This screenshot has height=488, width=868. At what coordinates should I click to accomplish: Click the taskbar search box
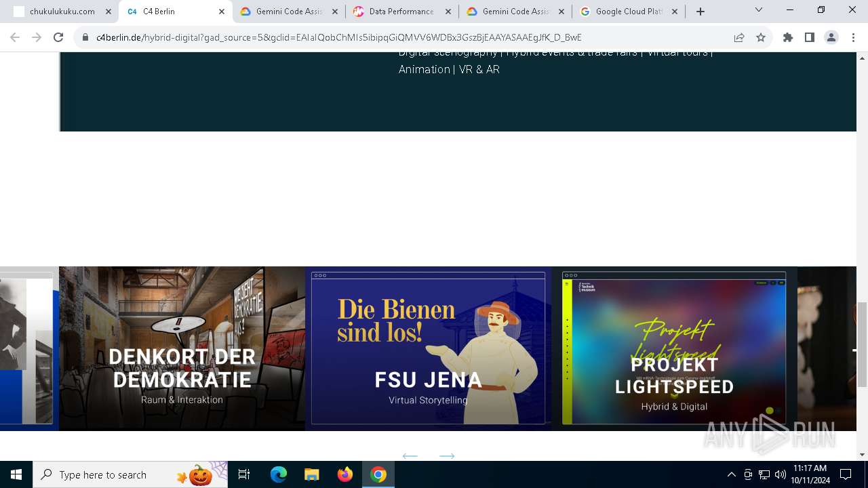[130, 474]
